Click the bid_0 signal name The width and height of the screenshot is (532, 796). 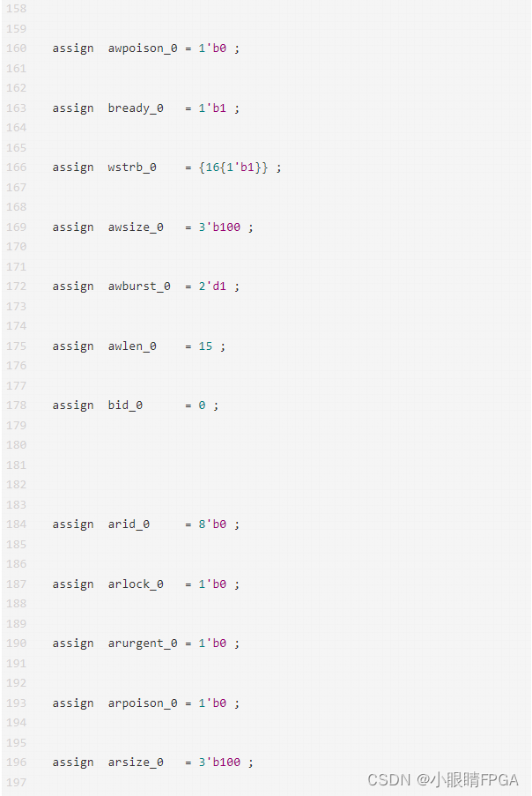point(125,405)
